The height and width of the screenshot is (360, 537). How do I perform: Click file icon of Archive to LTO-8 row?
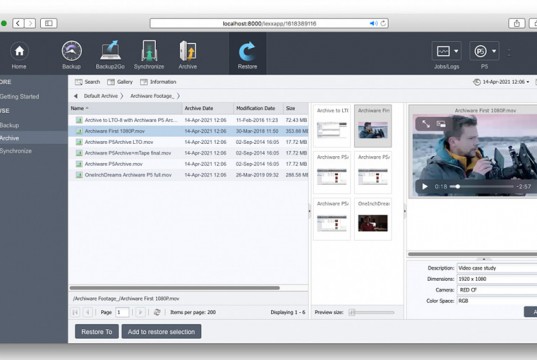pos(79,120)
